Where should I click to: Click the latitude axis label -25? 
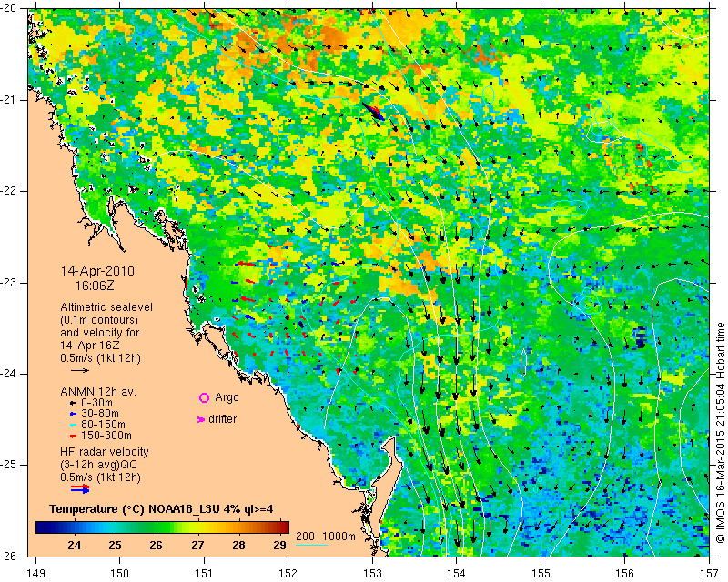point(9,465)
